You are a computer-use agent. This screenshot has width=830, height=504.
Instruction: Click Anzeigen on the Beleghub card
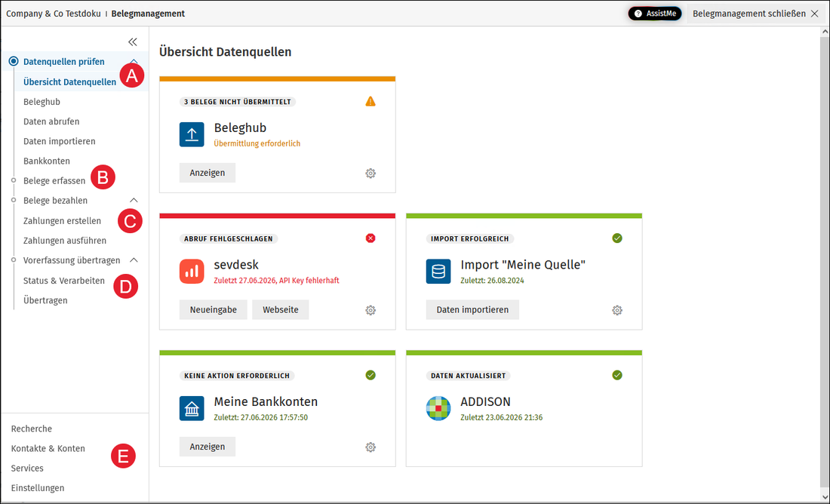207,173
